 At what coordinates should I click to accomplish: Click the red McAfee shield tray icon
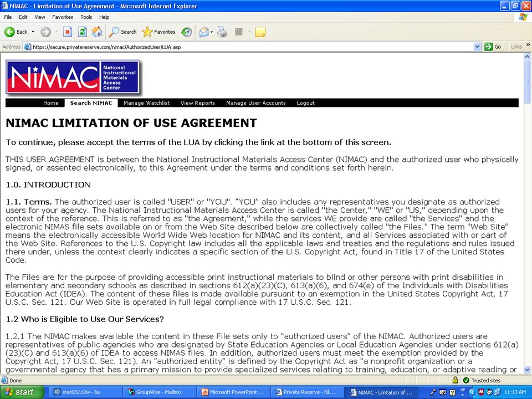pos(481,392)
